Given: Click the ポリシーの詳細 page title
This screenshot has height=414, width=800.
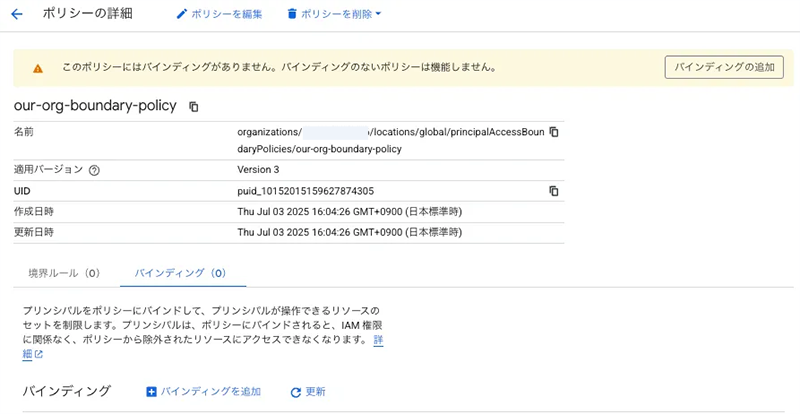Looking at the screenshot, I should pos(88,14).
